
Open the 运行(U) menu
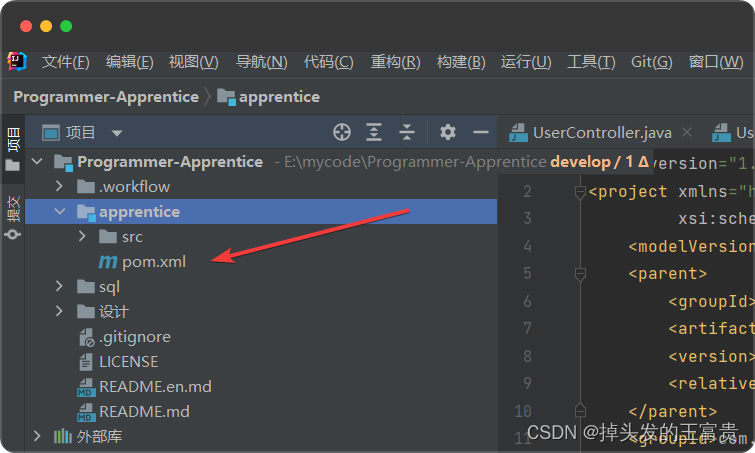pos(526,62)
